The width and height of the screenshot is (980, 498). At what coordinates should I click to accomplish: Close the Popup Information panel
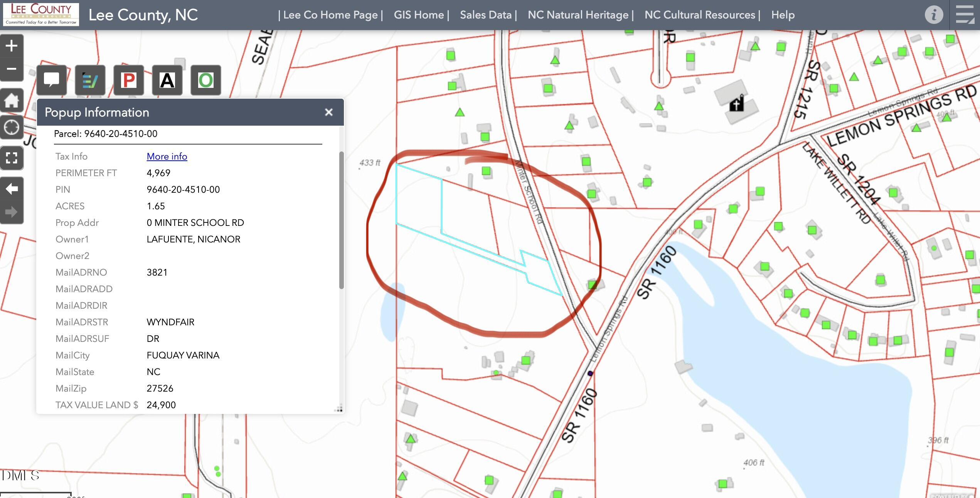pos(328,113)
